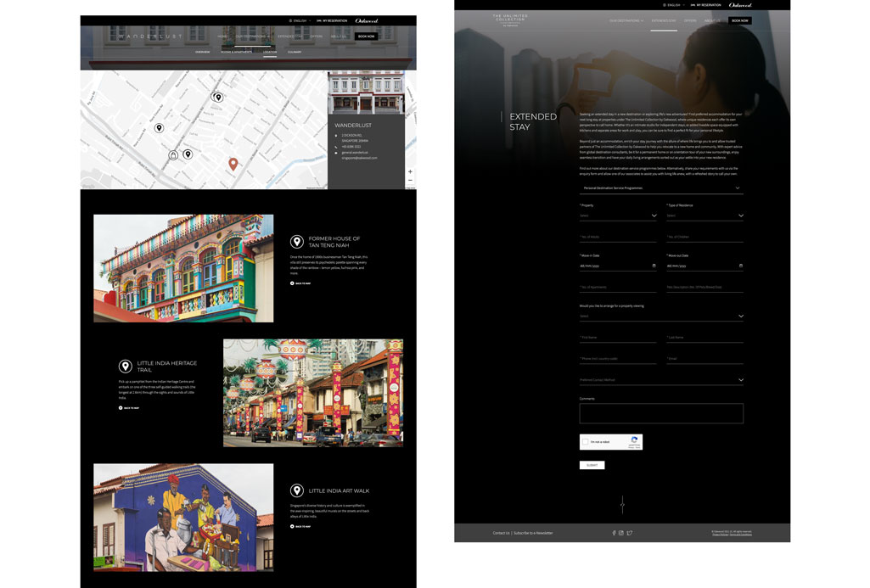Open the Move-in Date calendar picker
Image resolution: width=870 pixels, height=588 pixels.
tap(654, 266)
